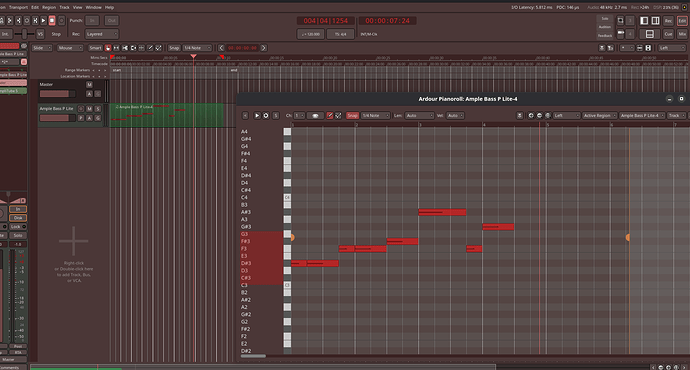Open the main toolbar 1/4 Note grid dropdown
The width and height of the screenshot is (690, 370).
[x=197, y=48]
